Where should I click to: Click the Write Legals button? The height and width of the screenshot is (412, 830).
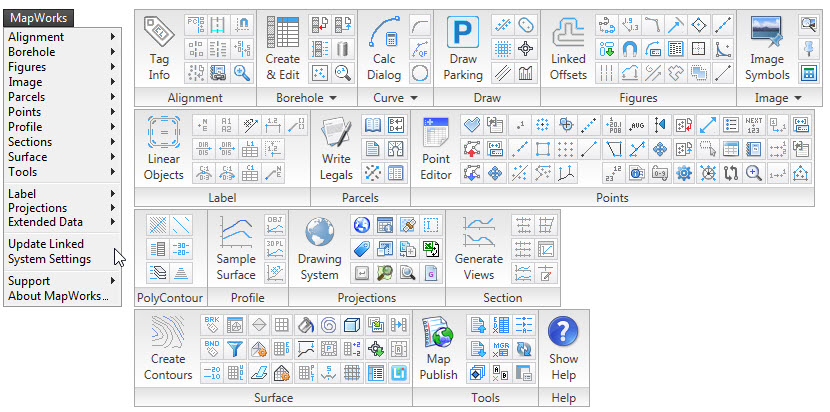(336, 149)
